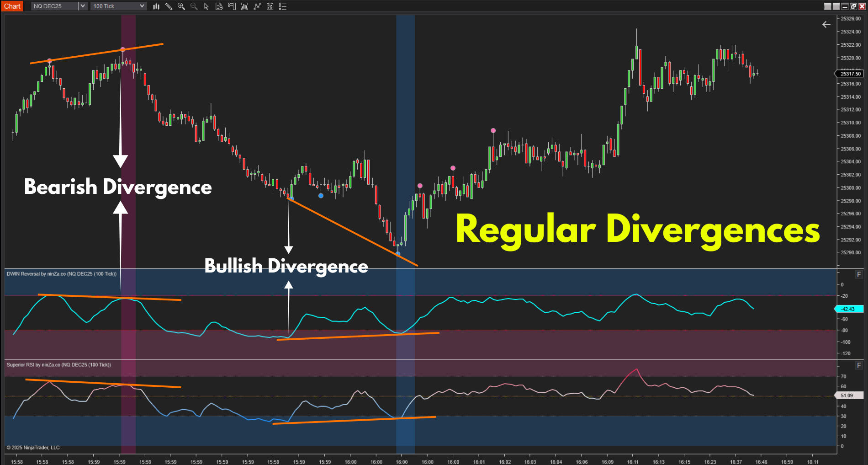
Task: Select the DWIN Reversal by ninZa.co label
Action: [62, 274]
